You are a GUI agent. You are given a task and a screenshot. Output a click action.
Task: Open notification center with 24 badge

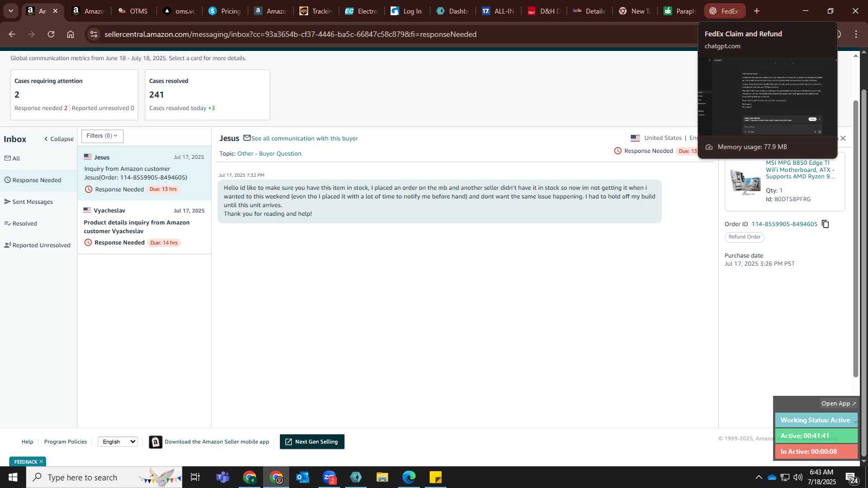click(x=852, y=478)
